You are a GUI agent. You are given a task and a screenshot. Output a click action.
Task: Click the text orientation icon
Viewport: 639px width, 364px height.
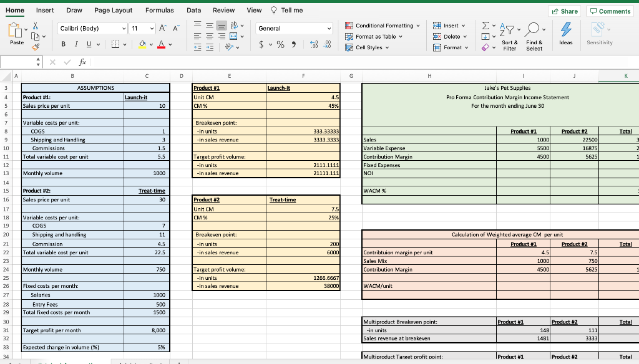tap(230, 47)
